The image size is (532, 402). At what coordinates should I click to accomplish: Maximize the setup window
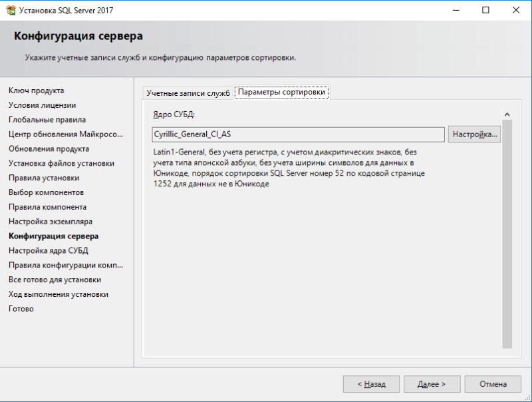tap(486, 11)
